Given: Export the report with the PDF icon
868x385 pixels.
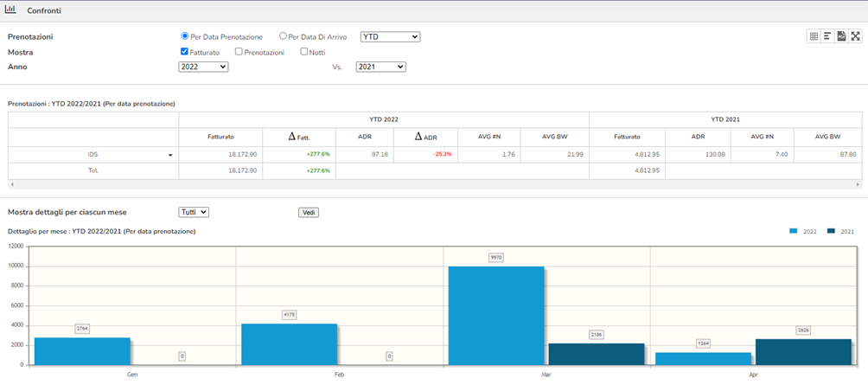Looking at the screenshot, I should point(841,36).
